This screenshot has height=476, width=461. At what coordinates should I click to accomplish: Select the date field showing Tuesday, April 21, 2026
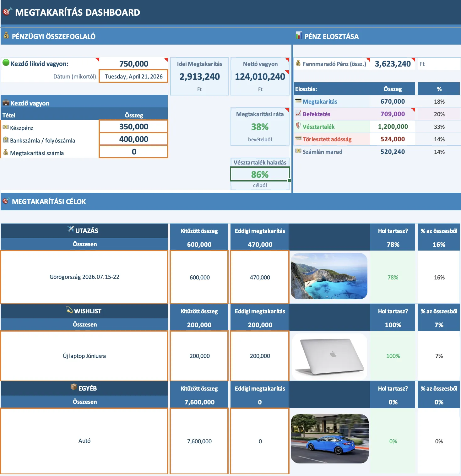coord(133,76)
